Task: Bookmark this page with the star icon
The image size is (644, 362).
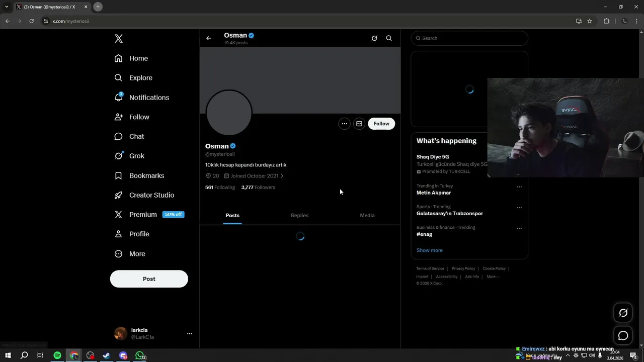Action: (x=590, y=21)
